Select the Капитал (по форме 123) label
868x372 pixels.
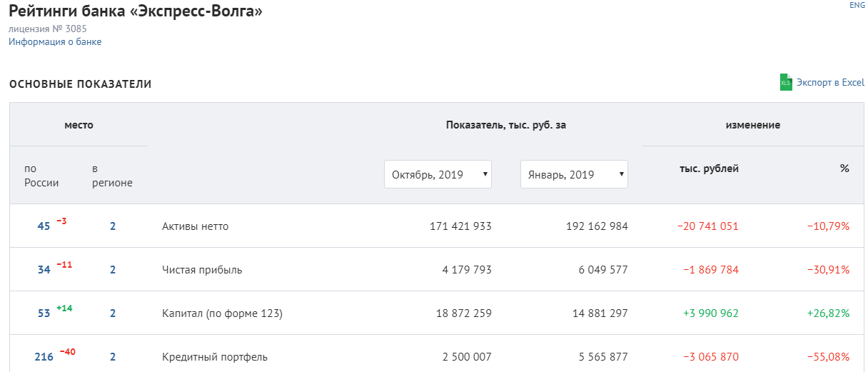click(x=223, y=313)
